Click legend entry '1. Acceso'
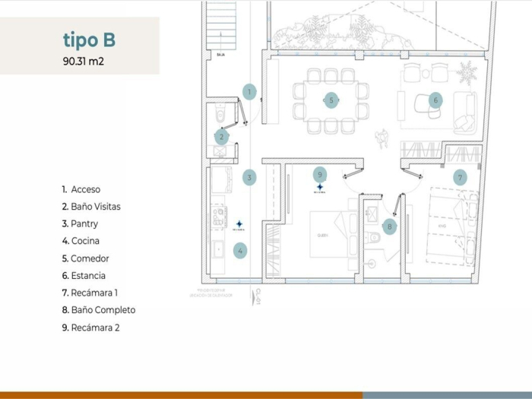Image resolution: width=532 pixels, height=399 pixels. (81, 189)
